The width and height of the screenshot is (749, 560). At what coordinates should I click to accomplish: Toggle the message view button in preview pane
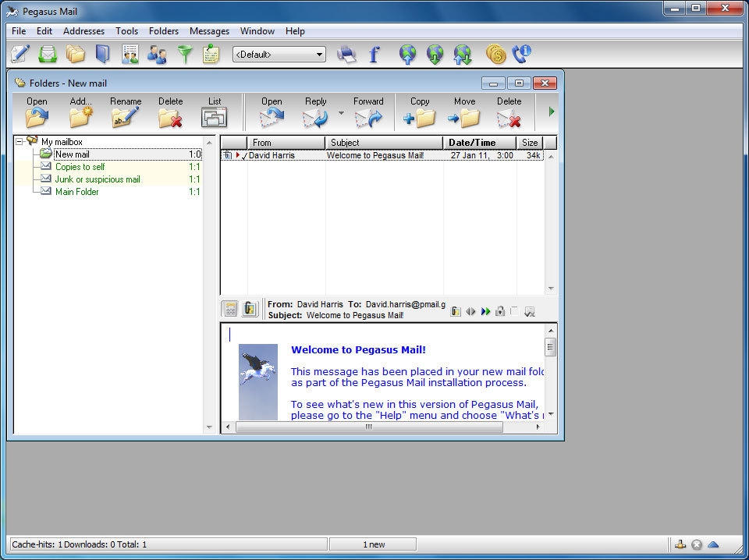[230, 309]
